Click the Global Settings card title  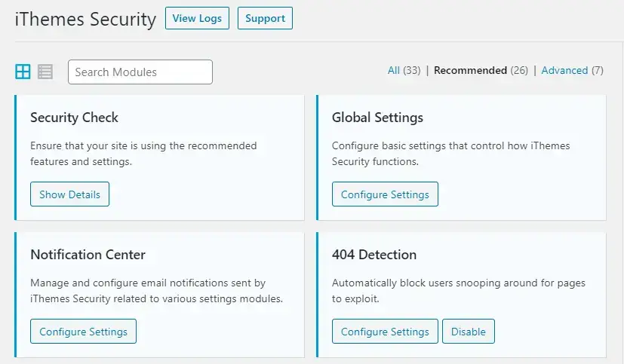pyautogui.click(x=377, y=118)
